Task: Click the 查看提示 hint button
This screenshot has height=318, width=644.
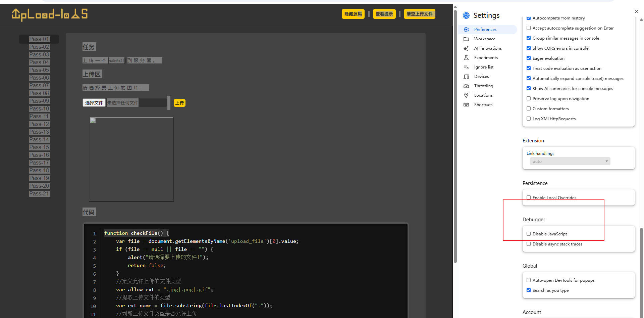Action: point(384,14)
